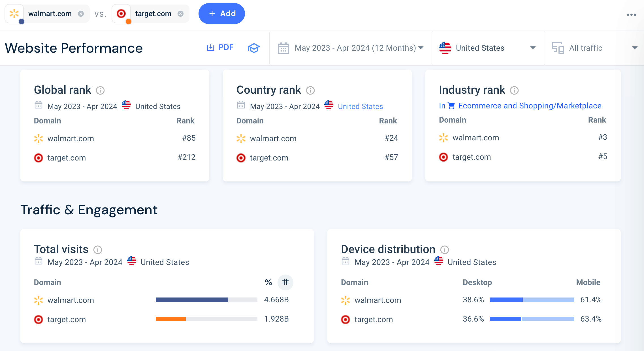Screen dimensions: 644x351
Task: Open the Ecommerce and Shopping/Marketplace link
Action: 530,106
